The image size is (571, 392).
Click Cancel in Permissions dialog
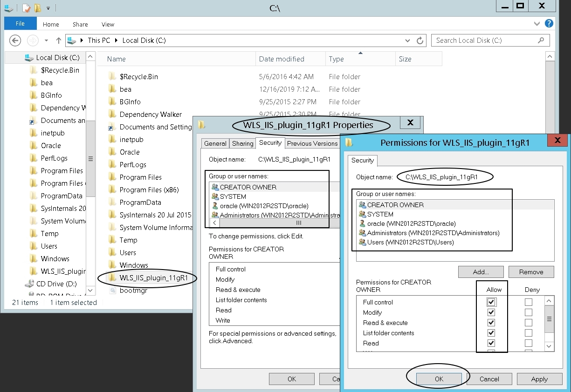pyautogui.click(x=489, y=379)
